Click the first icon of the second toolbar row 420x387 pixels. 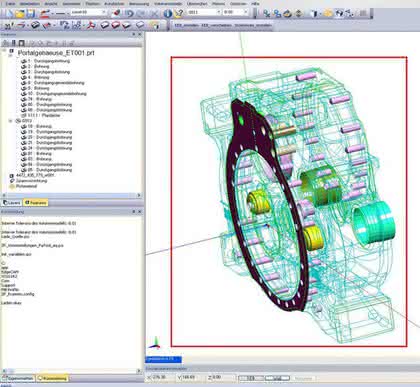pos(9,25)
